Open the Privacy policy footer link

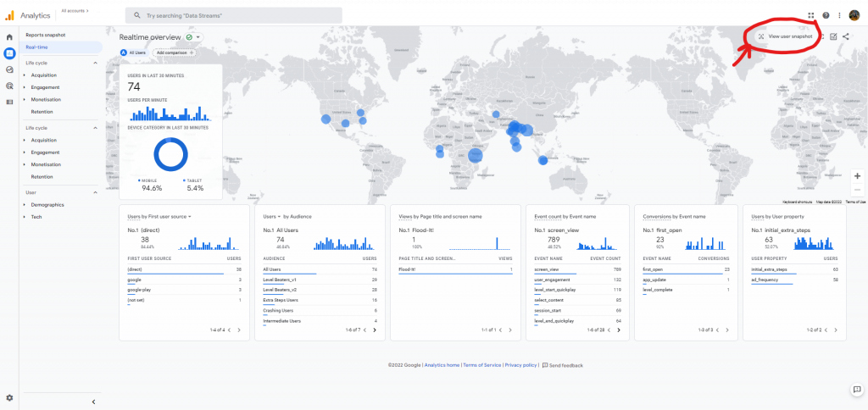pyautogui.click(x=520, y=365)
